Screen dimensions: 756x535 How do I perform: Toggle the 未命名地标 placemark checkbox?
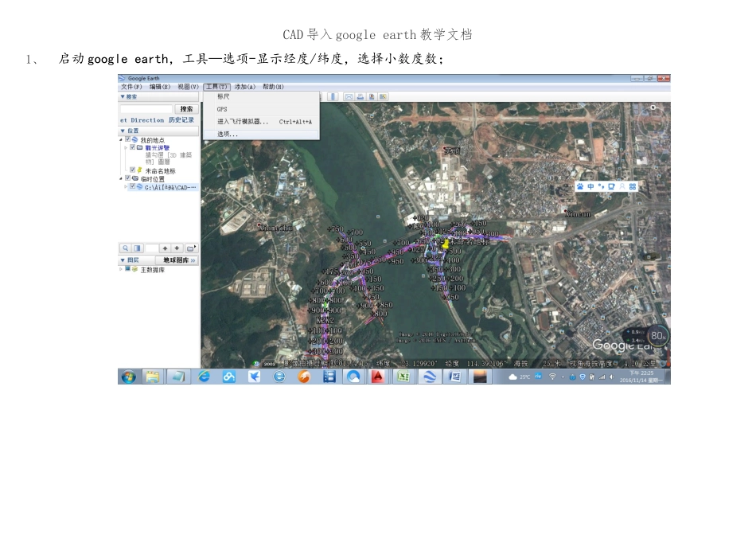[x=133, y=170]
